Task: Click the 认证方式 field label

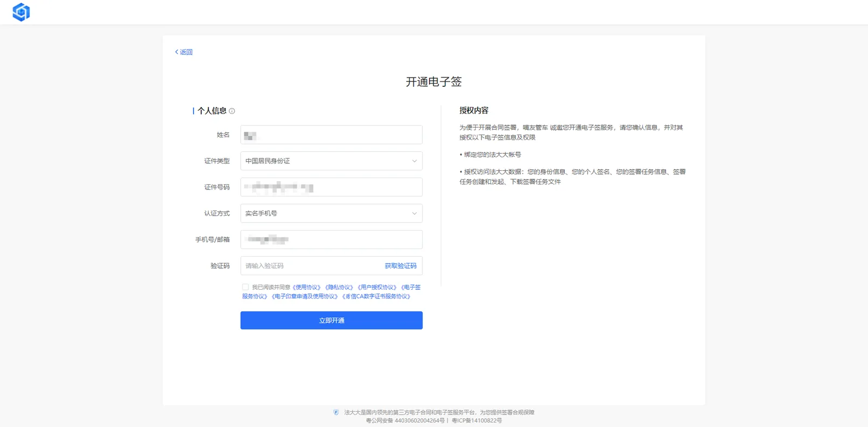Action: click(x=217, y=213)
